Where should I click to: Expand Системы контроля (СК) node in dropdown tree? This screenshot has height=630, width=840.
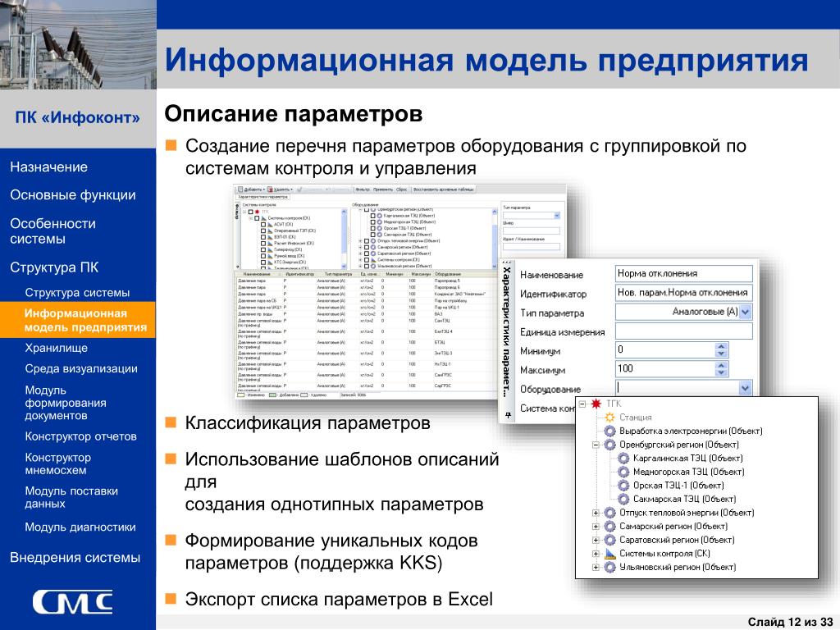596,554
